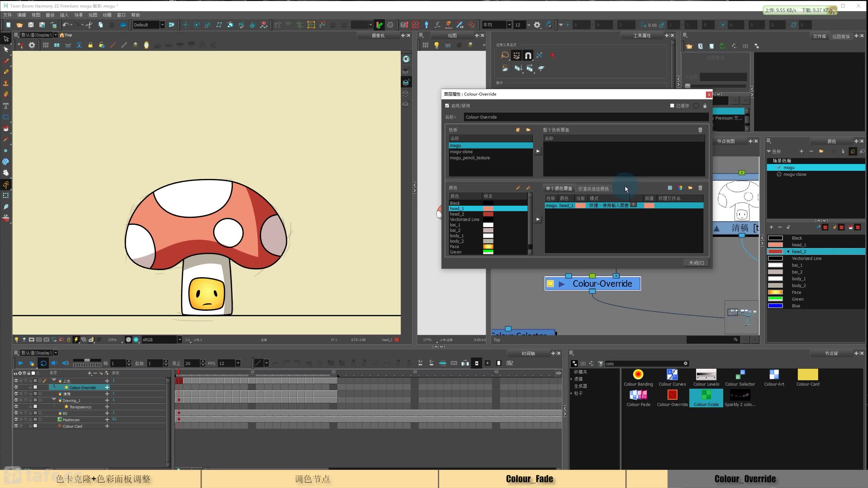Select the mogu_pencil_texture palette
The height and width of the screenshot is (488, 868).
point(491,158)
